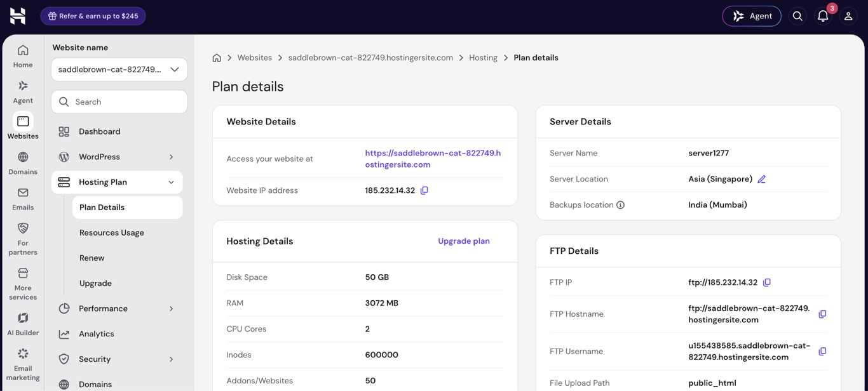Go to Websites in breadcrumb
This screenshot has width=868, height=391.
[255, 58]
